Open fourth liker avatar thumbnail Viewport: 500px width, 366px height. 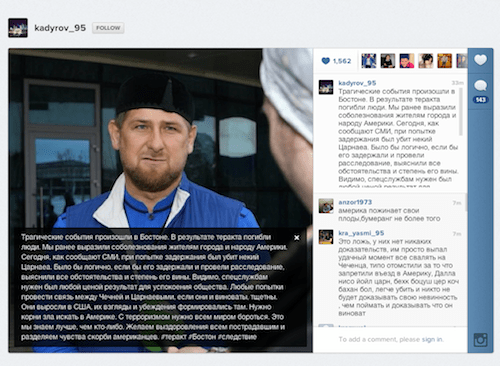click(426, 61)
